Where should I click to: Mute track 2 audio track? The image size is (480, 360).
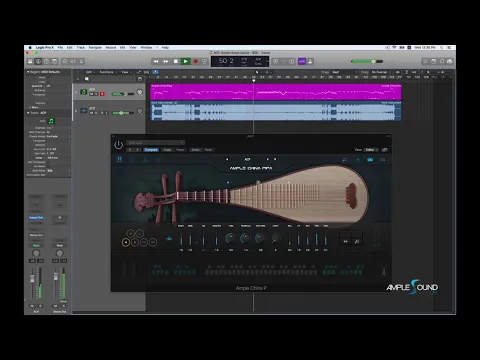(x=91, y=113)
